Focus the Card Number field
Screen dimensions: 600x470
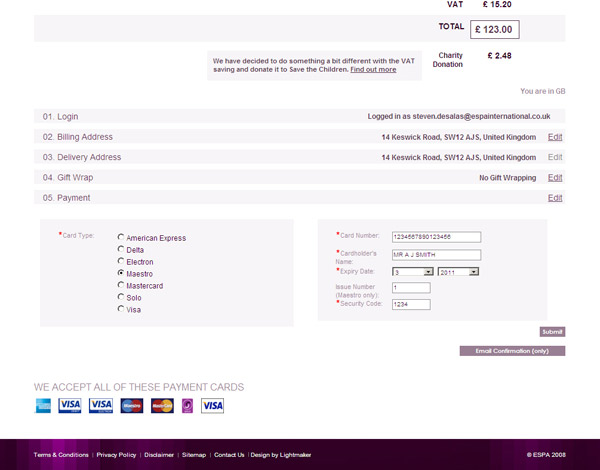[437, 237]
